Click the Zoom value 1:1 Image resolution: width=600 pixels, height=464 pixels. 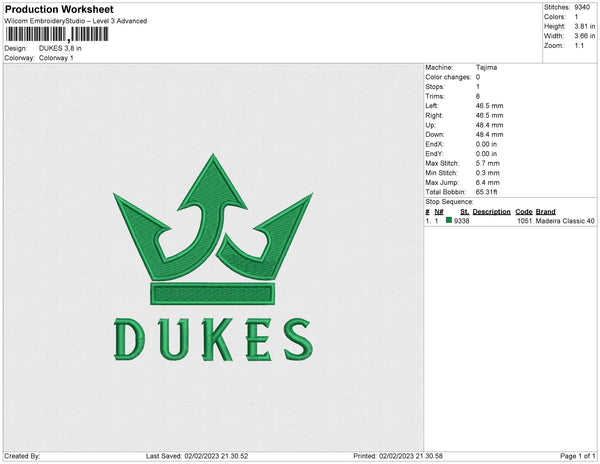579,46
